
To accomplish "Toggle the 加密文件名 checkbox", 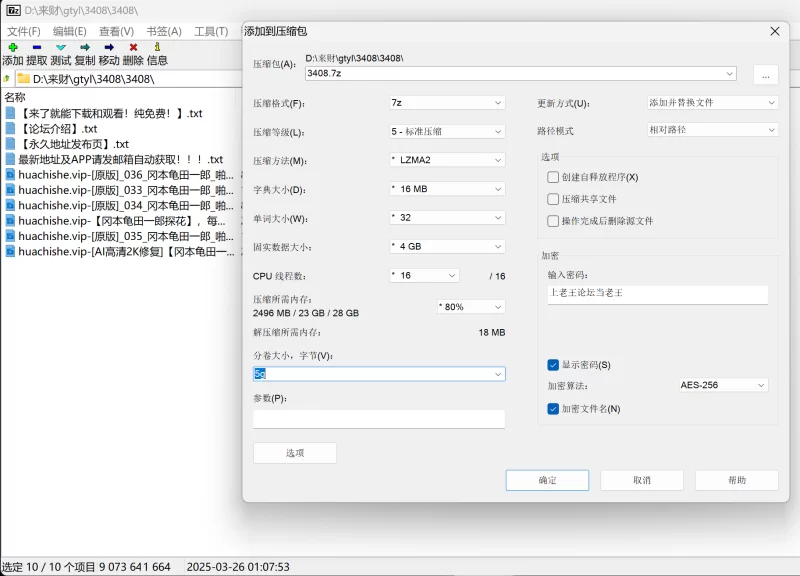I will (553, 409).
